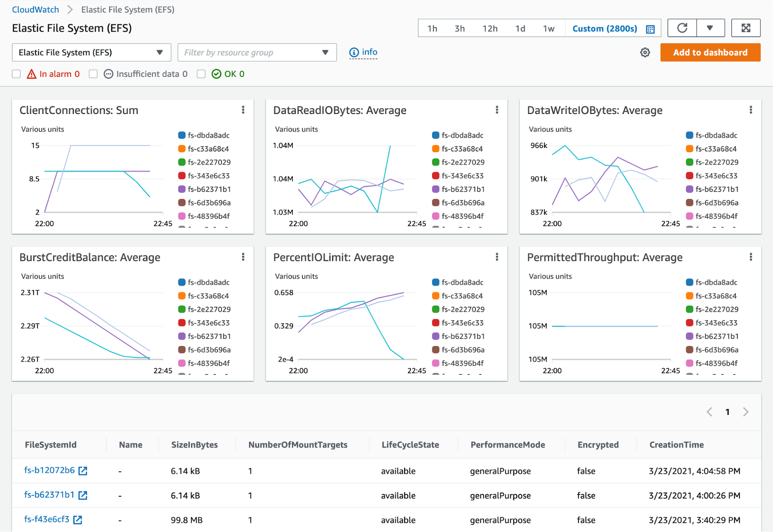This screenshot has height=532, width=773.
Task: Check the OK status checkbox
Action: (201, 74)
